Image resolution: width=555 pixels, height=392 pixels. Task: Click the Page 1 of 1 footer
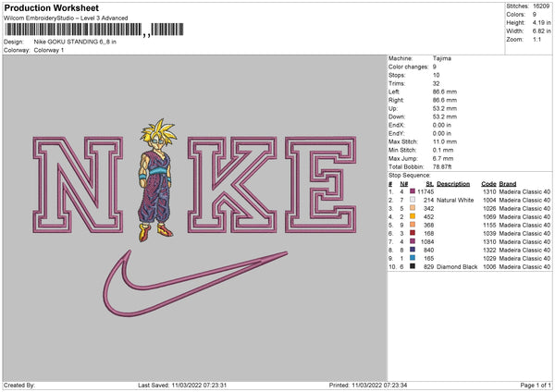click(536, 386)
